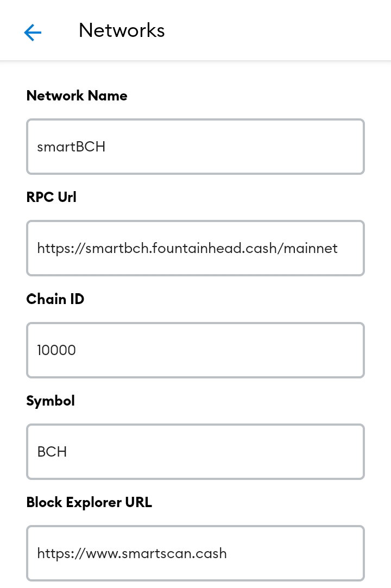Click the Symbol field label
The height and width of the screenshot is (588, 391).
[x=51, y=401]
